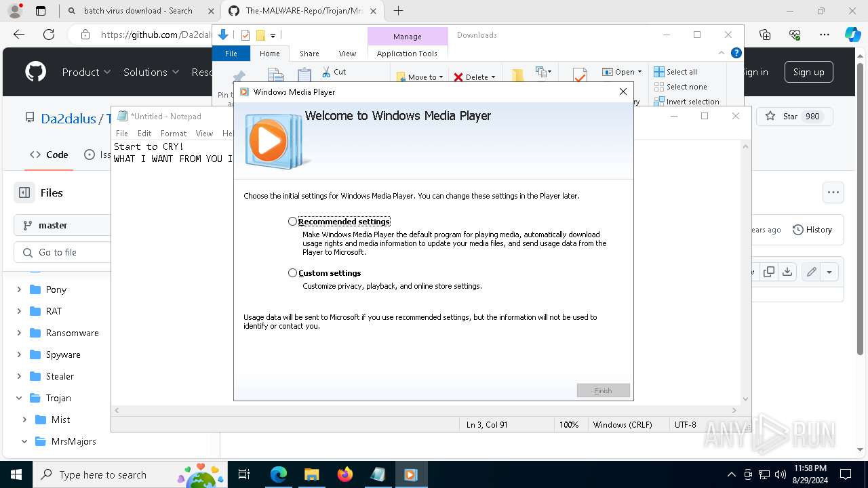Go back in the Edge browser
The width and height of the screenshot is (868, 488).
[19, 35]
